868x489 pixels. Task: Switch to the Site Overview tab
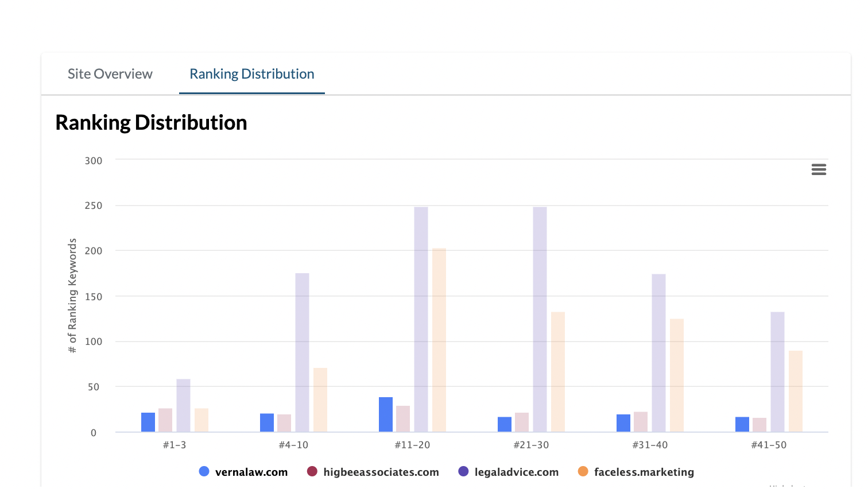pos(110,74)
